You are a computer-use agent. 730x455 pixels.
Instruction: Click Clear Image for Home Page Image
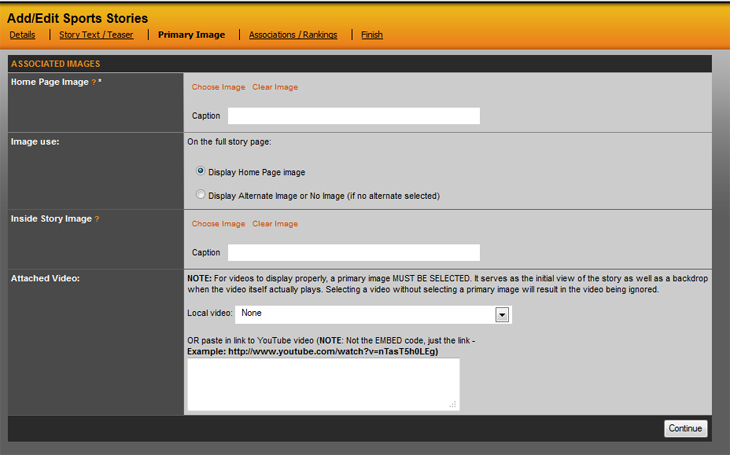coord(275,87)
